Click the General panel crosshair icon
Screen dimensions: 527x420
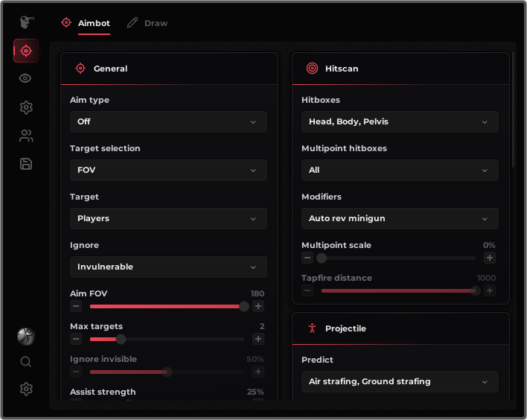[80, 69]
